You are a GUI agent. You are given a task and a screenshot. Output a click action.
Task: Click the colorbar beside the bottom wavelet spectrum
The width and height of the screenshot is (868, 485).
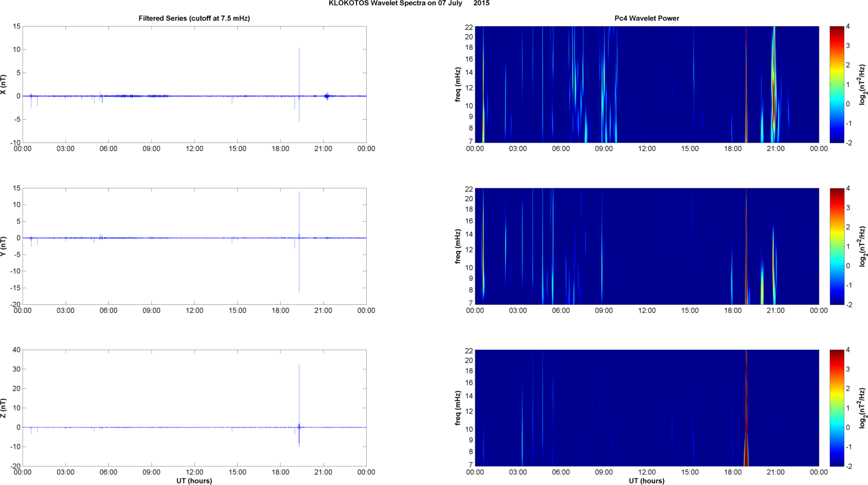click(x=836, y=408)
